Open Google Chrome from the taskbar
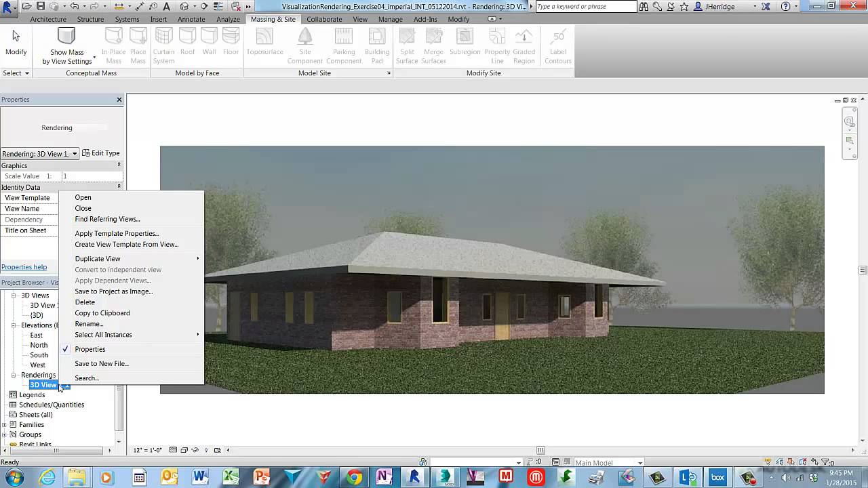 [353, 477]
